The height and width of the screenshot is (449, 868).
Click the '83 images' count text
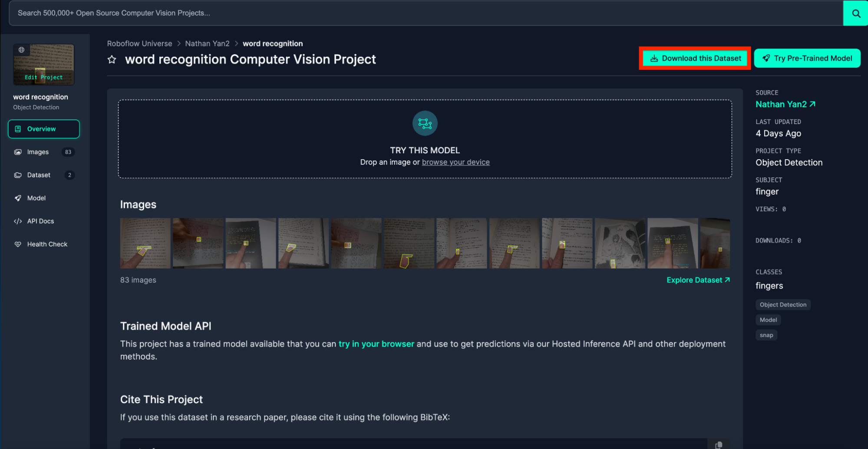click(138, 280)
